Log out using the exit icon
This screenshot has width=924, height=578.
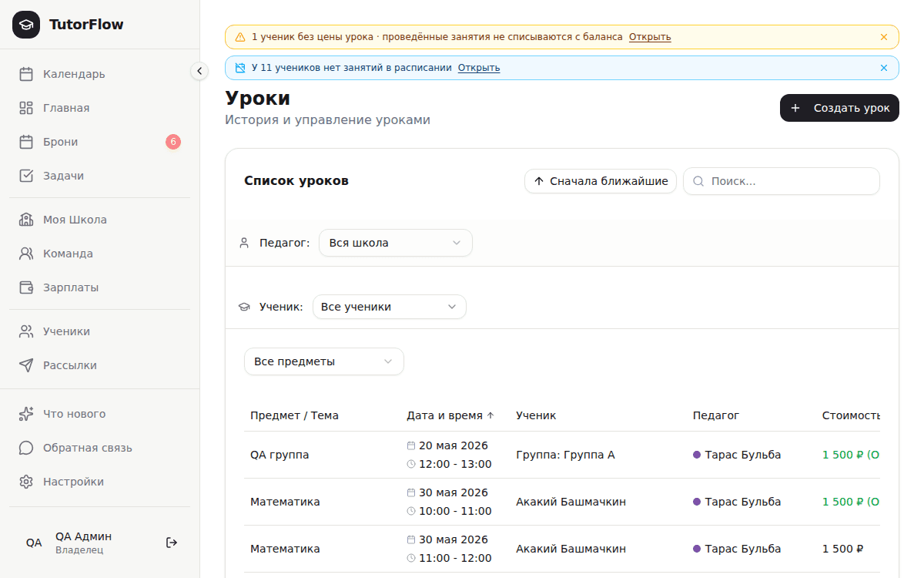tap(172, 543)
